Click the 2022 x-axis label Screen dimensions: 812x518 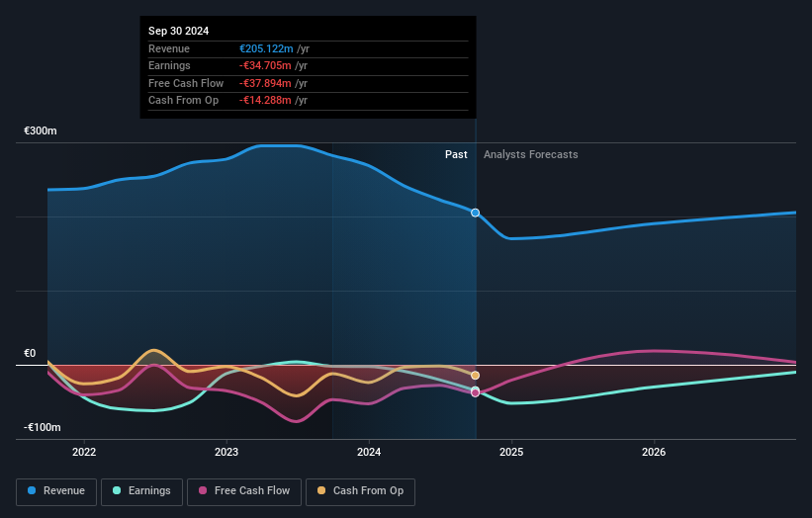pos(84,452)
